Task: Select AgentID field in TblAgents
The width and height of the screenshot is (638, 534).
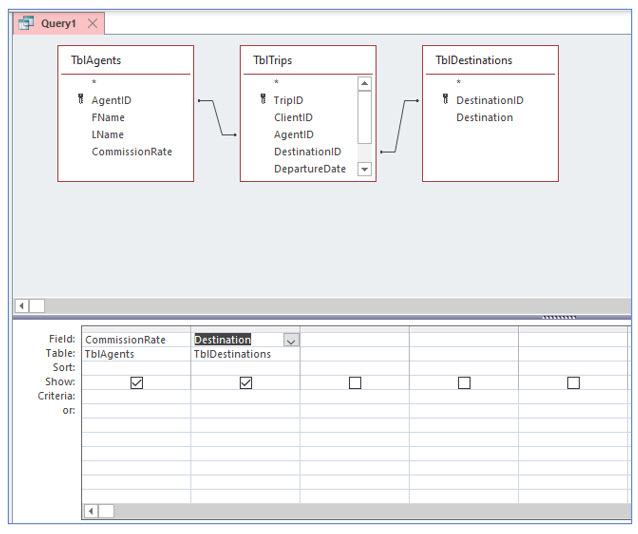Action: point(111,100)
